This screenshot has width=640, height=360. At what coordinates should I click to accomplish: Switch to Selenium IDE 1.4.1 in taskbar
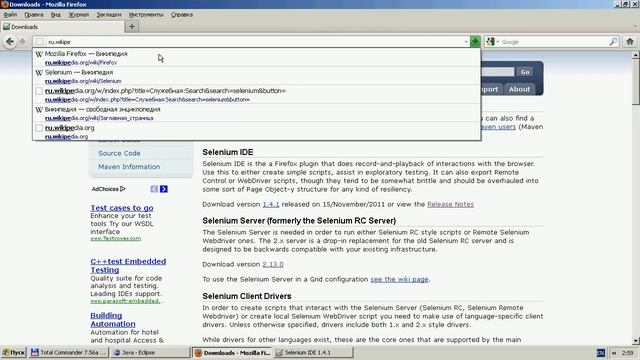313,353
